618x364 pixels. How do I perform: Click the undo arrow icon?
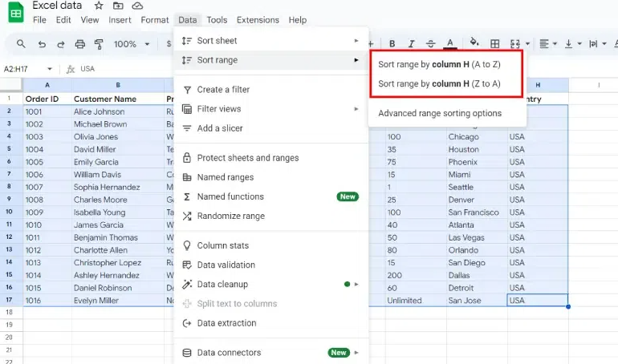click(x=42, y=44)
